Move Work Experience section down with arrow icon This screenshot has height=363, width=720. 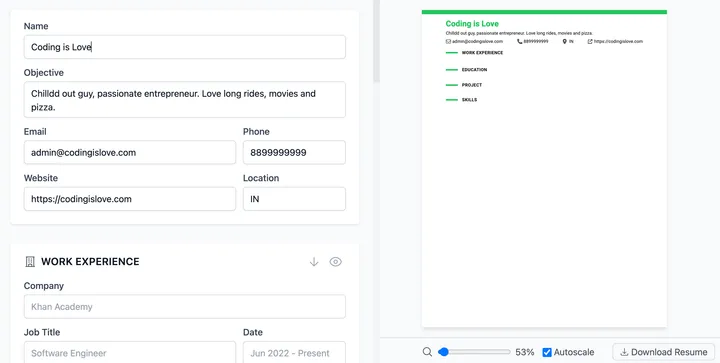tap(314, 262)
